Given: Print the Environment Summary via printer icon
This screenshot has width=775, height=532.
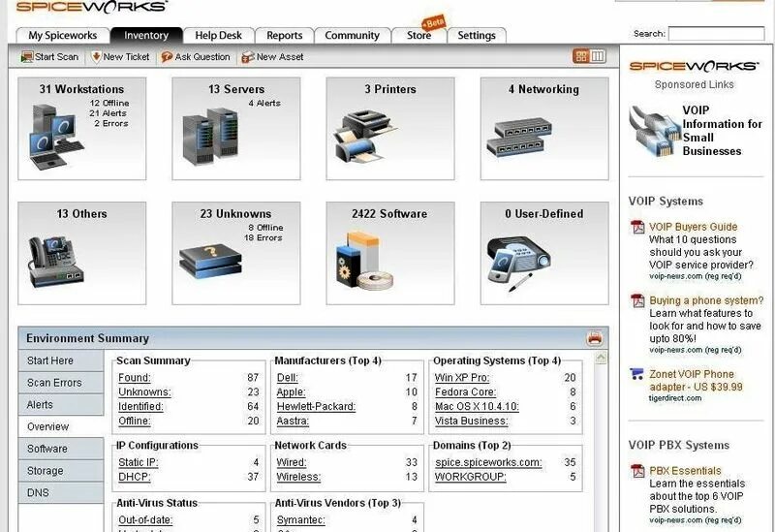Looking at the screenshot, I should [x=595, y=338].
